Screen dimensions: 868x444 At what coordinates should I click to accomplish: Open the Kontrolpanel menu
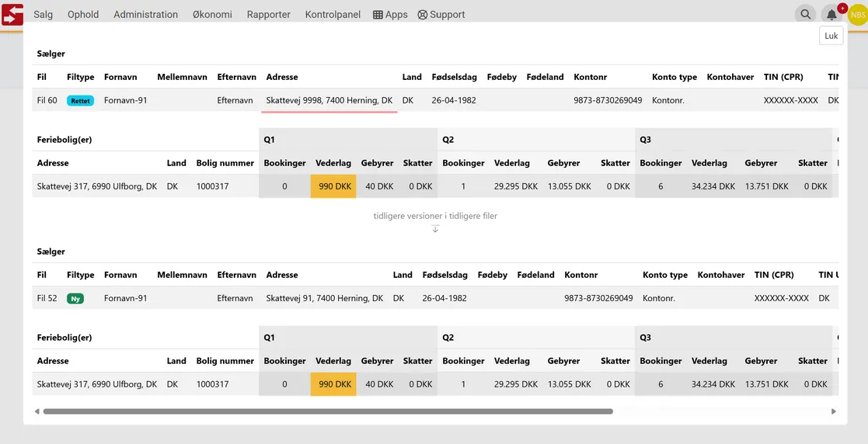coord(333,15)
